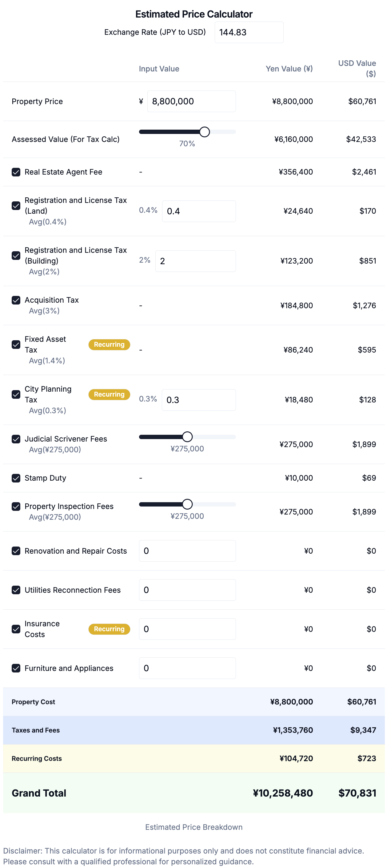Focus the Property Price input field
The height and width of the screenshot is (868, 387).
(x=191, y=101)
